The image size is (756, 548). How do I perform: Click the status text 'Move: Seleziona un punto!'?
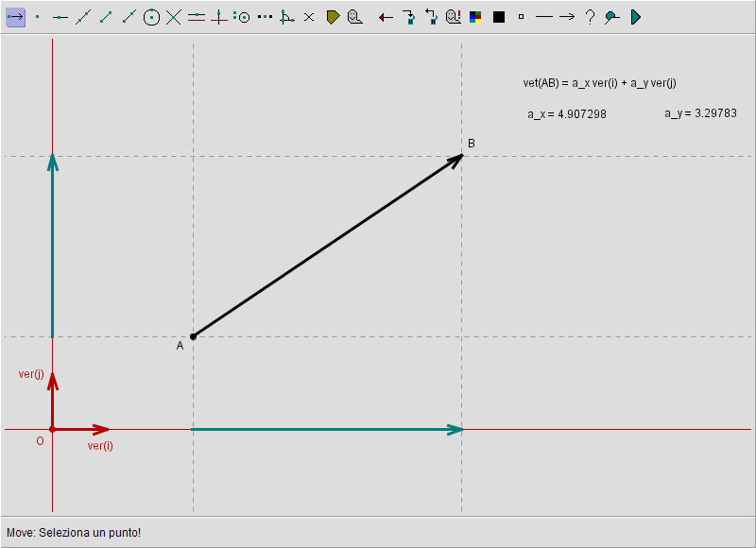coord(74,533)
